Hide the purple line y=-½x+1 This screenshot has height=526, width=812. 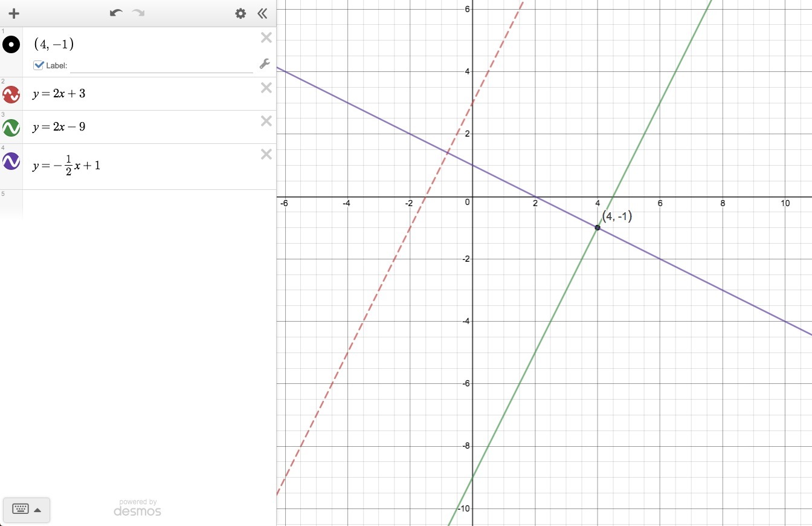(x=11, y=161)
